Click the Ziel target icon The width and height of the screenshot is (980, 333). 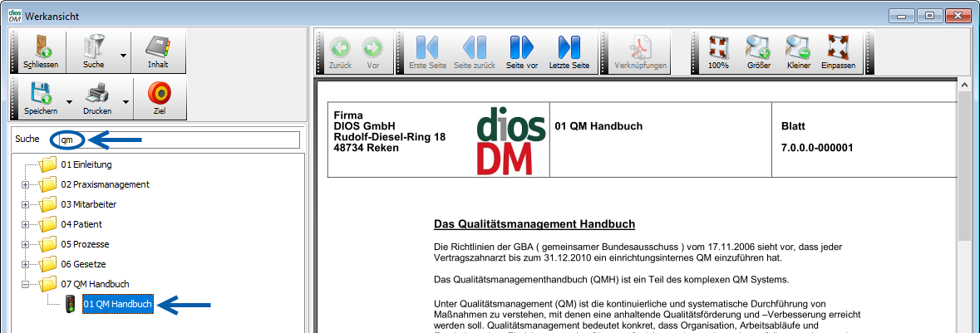(x=158, y=98)
